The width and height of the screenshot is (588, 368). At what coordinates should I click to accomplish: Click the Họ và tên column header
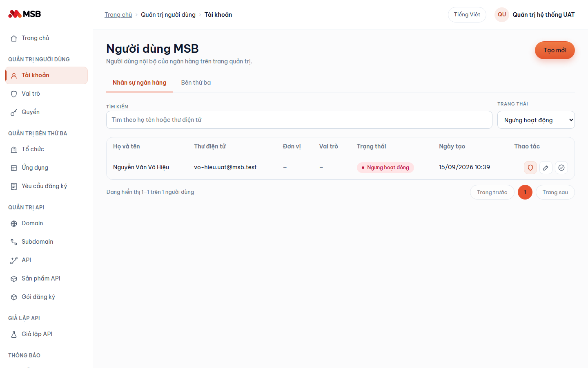click(x=127, y=146)
